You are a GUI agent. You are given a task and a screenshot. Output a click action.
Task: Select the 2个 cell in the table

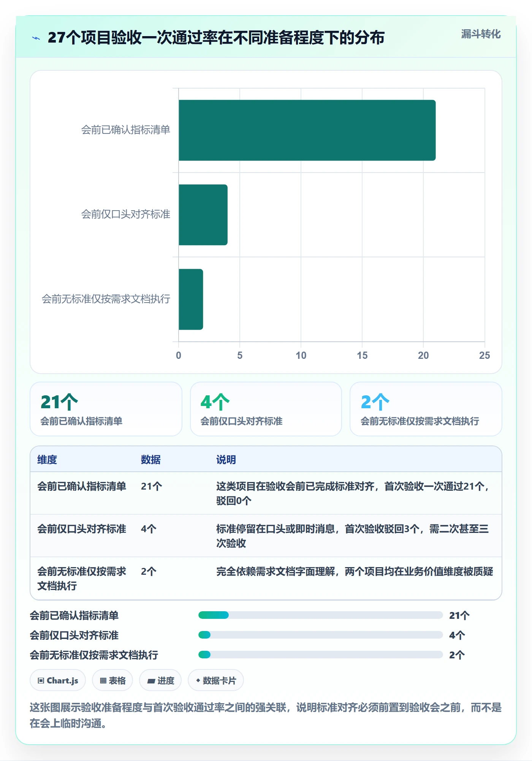click(149, 571)
